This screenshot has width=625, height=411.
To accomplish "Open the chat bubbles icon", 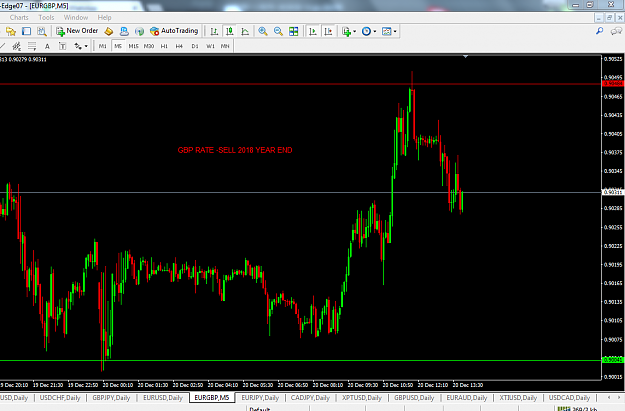I will (x=616, y=31).
